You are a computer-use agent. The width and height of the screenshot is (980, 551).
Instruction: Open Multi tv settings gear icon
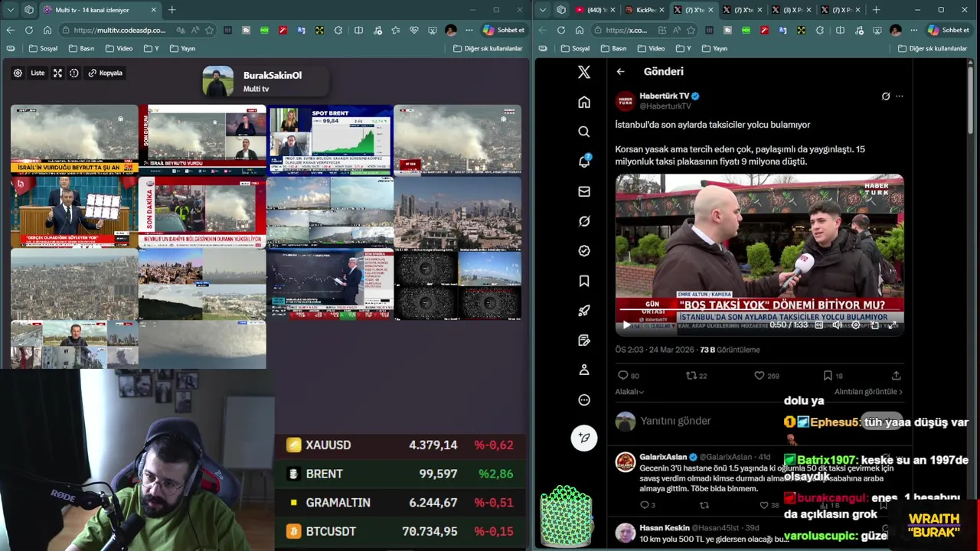point(18,73)
